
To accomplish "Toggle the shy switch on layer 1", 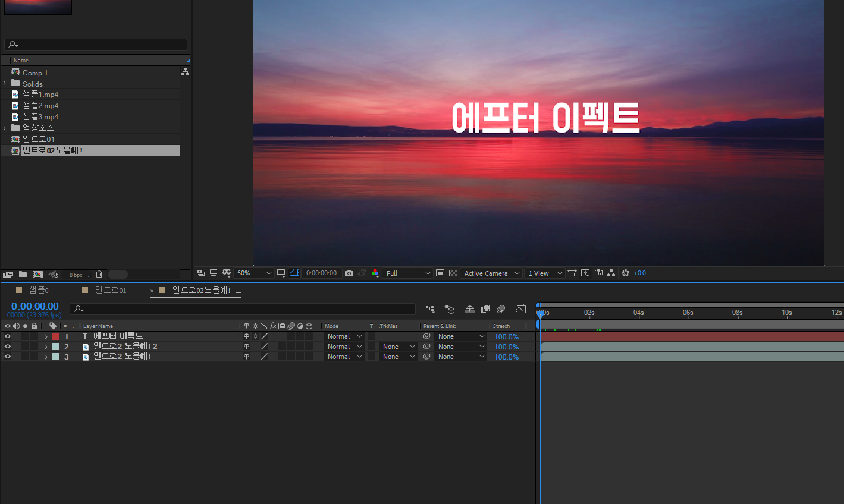I will tap(246, 336).
